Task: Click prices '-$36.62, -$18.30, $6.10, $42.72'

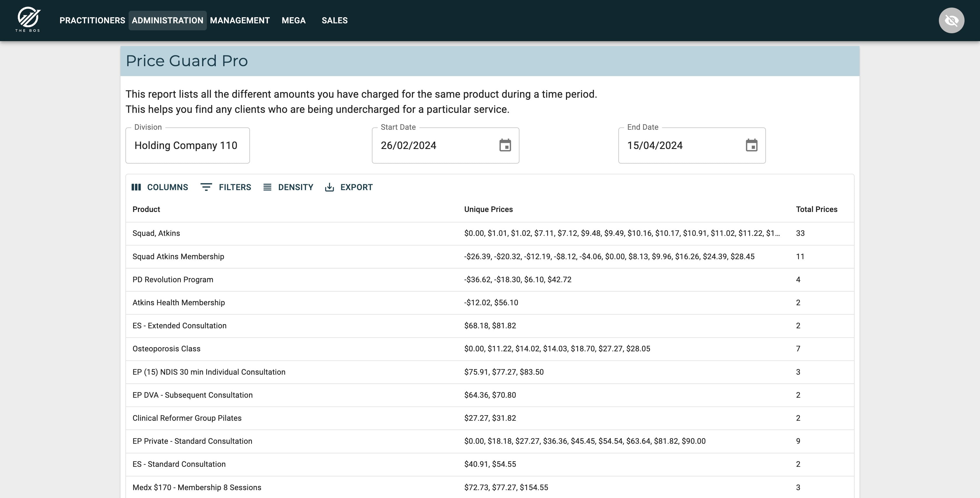Action: pyautogui.click(x=517, y=280)
